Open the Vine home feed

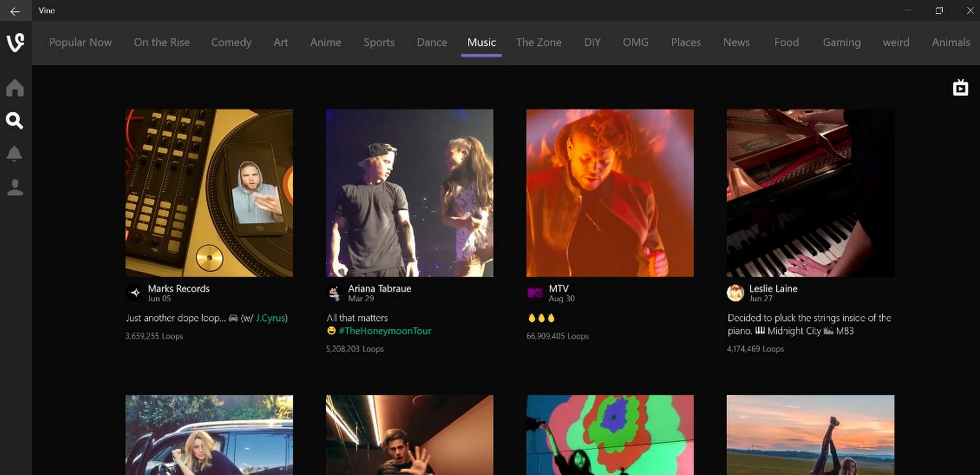[x=15, y=88]
